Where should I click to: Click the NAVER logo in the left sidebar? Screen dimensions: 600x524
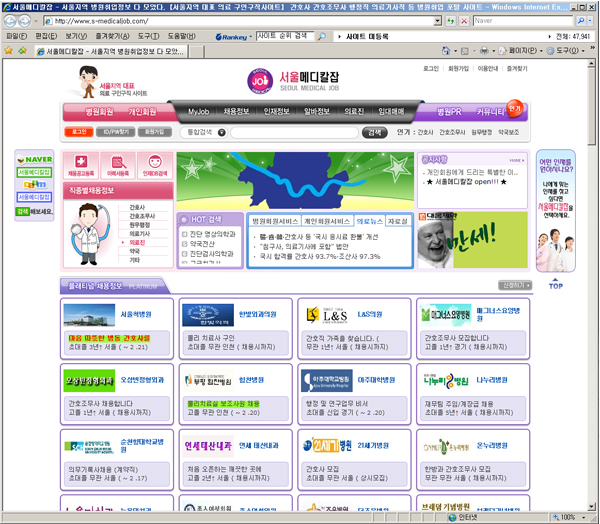[34, 159]
